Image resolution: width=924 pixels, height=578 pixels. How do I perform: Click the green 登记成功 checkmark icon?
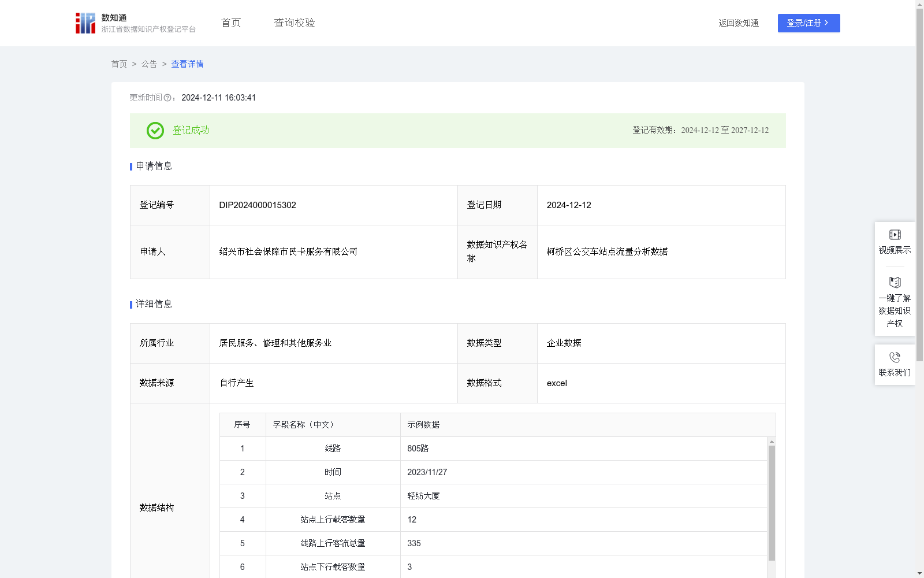pos(155,131)
